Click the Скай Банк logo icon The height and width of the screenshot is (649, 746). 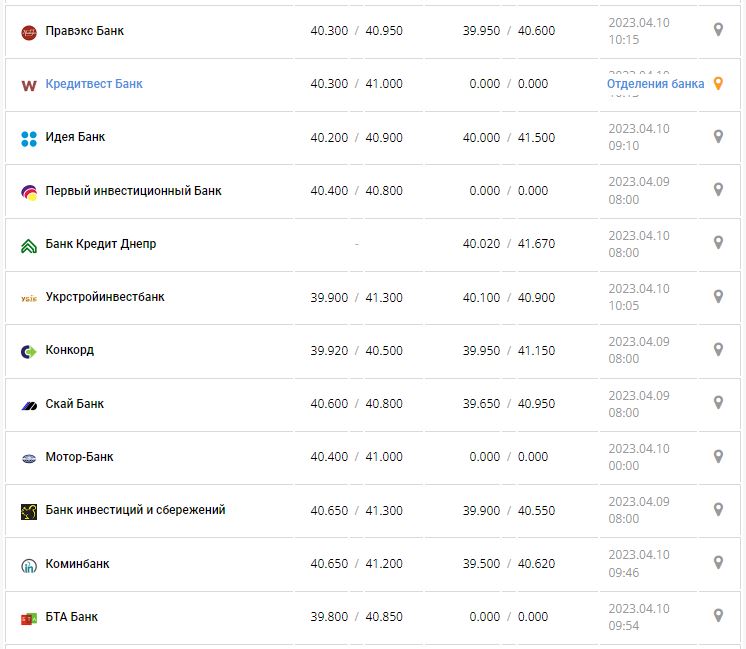coord(29,405)
